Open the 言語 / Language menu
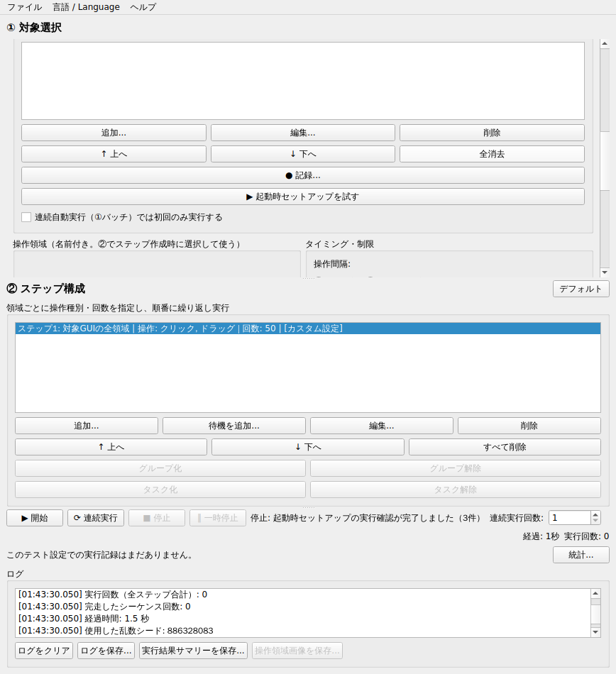This screenshot has height=674, width=616. coord(87,7)
